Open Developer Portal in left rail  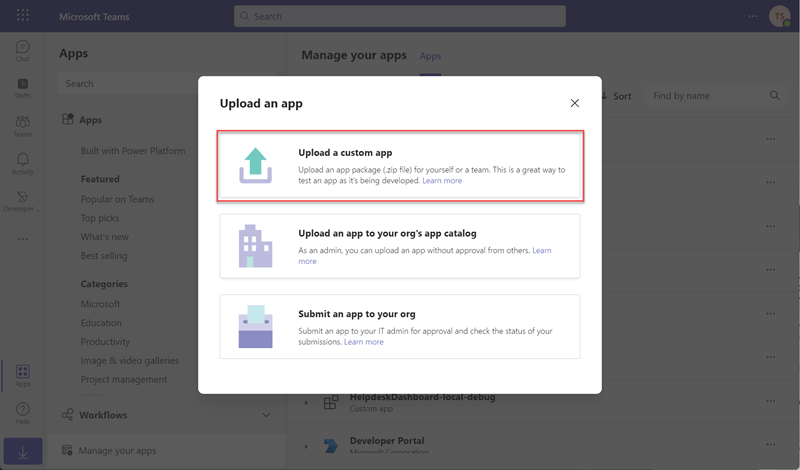(x=22, y=202)
